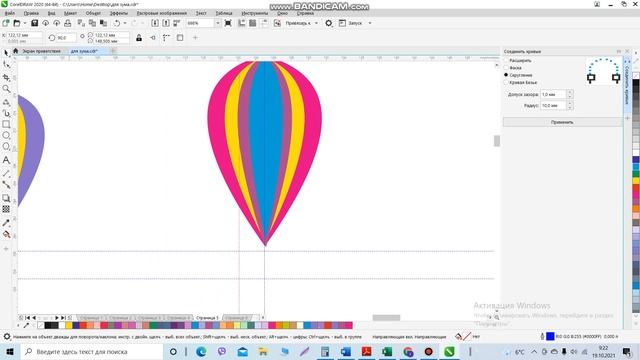The image size is (640, 360).
Task: Click the no-fill swatch in bottom palette
Action: (x=40, y=325)
